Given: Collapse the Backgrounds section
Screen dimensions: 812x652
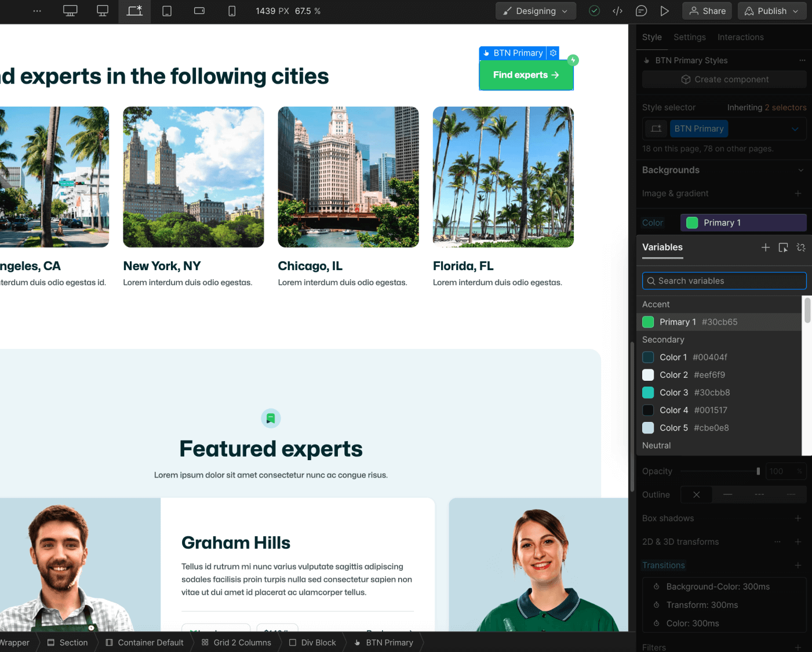Looking at the screenshot, I should (801, 170).
